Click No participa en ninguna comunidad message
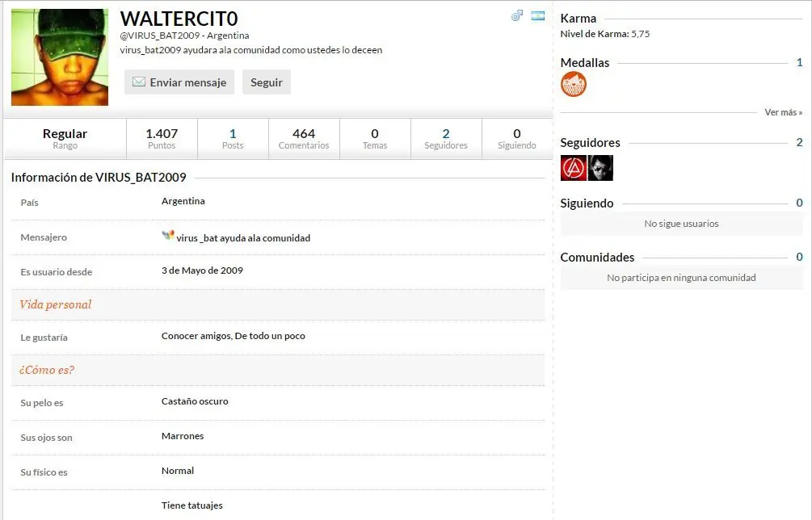 [681, 278]
